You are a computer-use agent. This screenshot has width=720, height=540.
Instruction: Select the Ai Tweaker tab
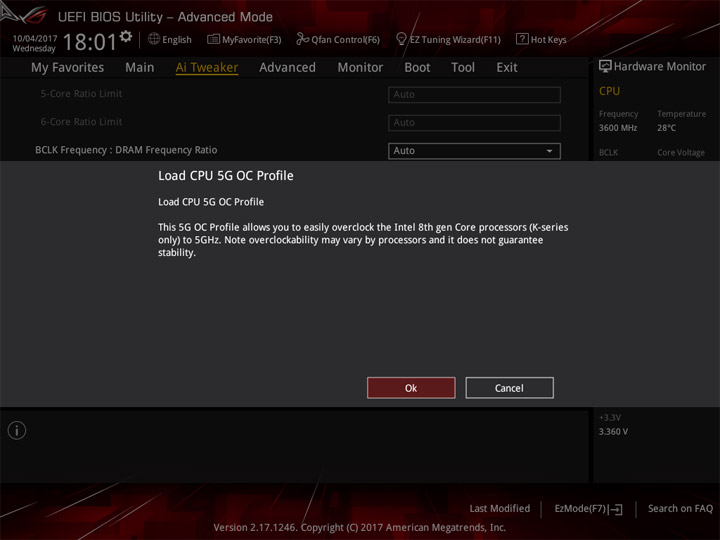[x=207, y=68]
